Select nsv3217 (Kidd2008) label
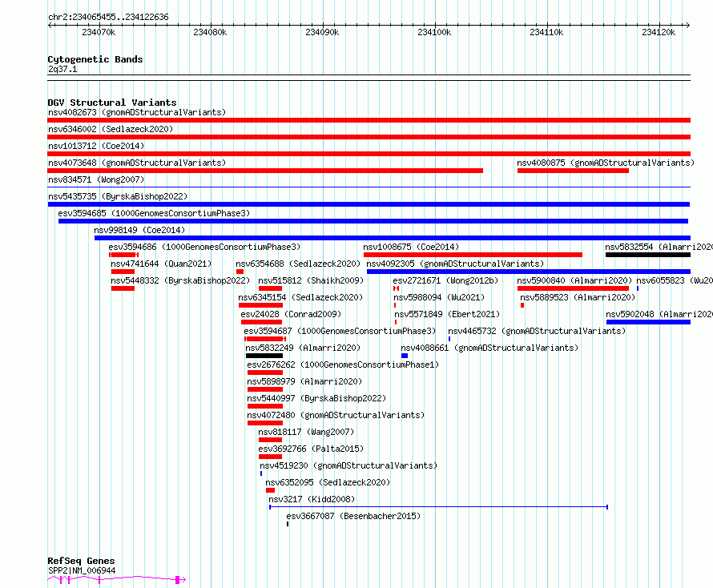The image size is (713, 588). point(312,499)
